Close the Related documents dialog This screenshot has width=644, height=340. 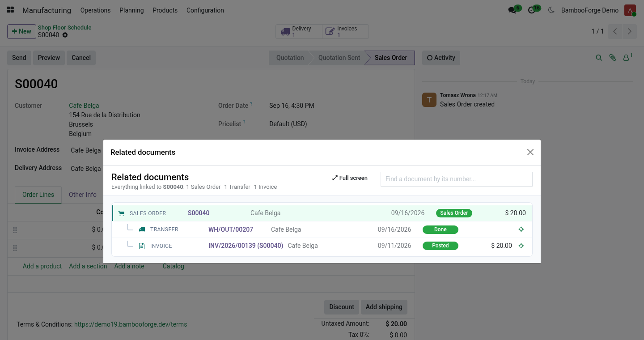coord(530,152)
